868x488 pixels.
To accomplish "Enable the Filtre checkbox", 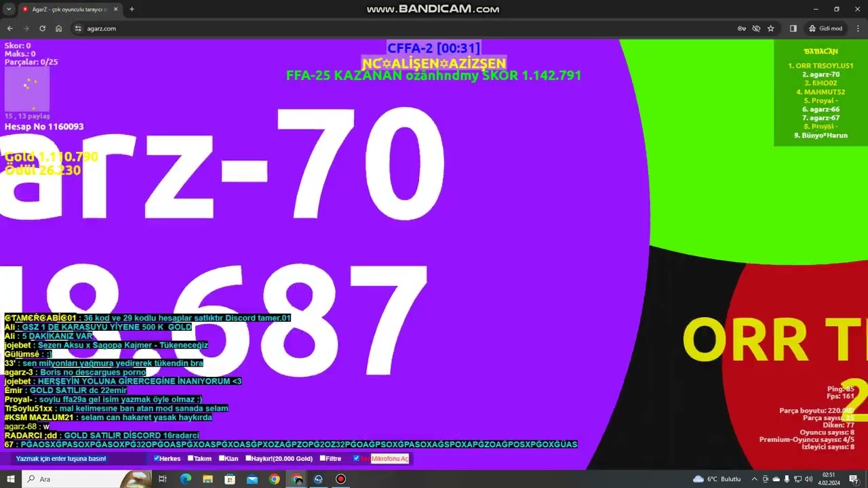I will (x=322, y=459).
